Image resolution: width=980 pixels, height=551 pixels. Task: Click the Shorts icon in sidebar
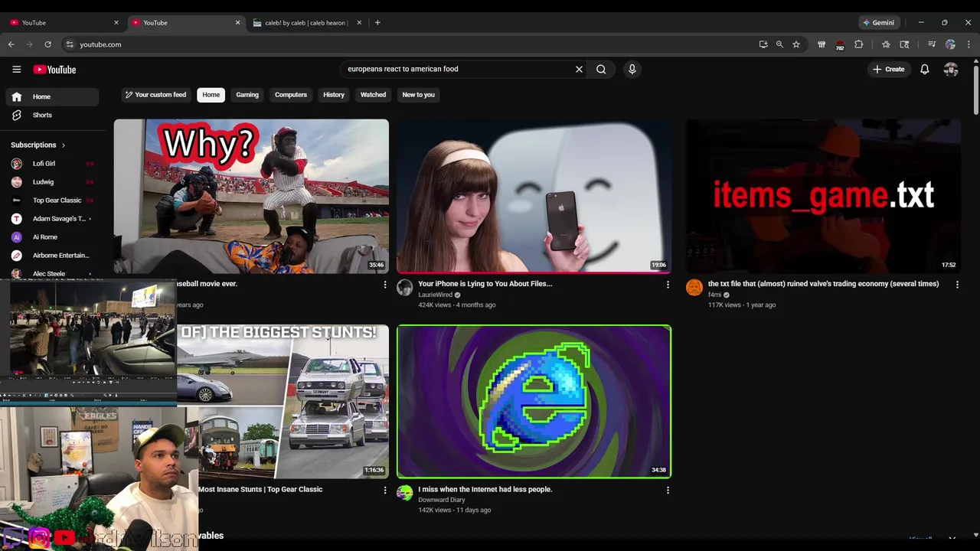[17, 115]
